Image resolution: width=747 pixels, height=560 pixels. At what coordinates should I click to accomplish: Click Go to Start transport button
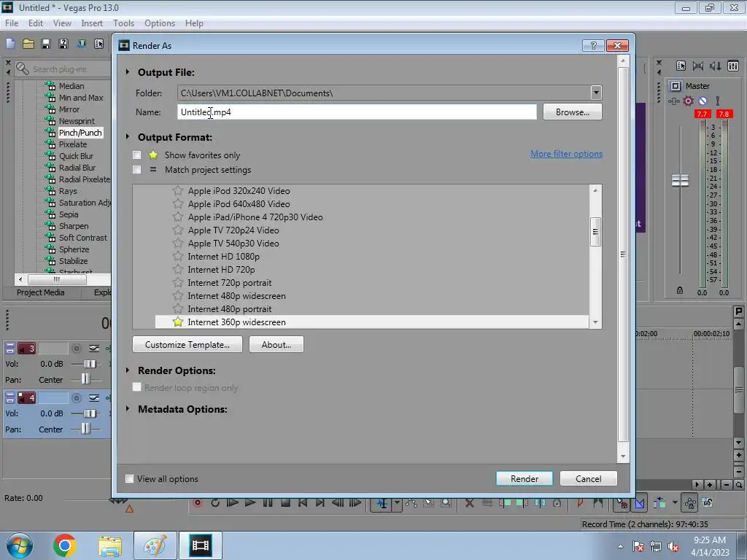303,503
